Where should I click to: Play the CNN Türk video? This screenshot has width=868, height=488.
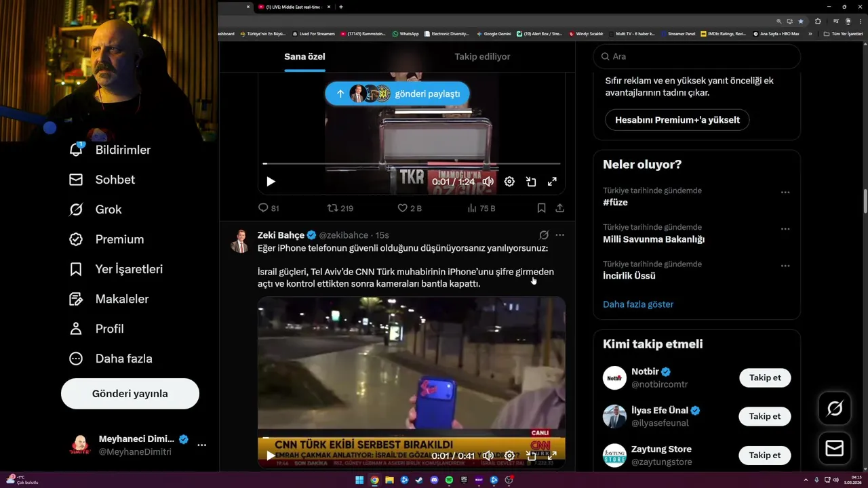click(271, 455)
